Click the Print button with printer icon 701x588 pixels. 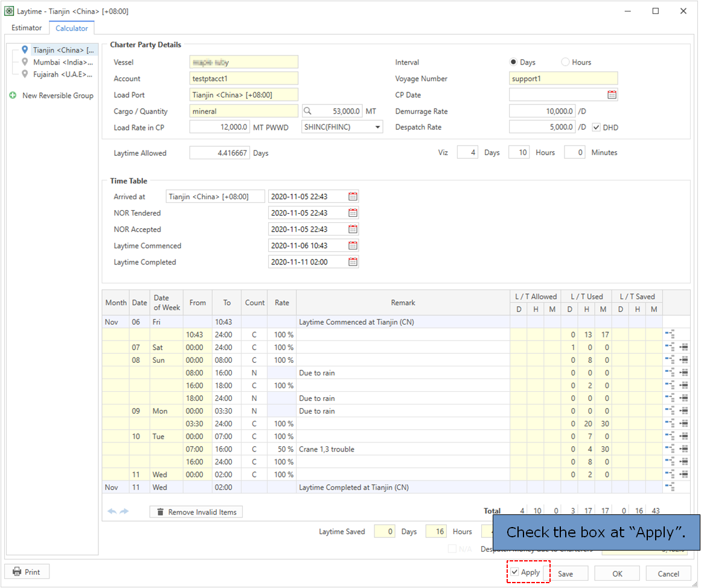pyautogui.click(x=27, y=572)
